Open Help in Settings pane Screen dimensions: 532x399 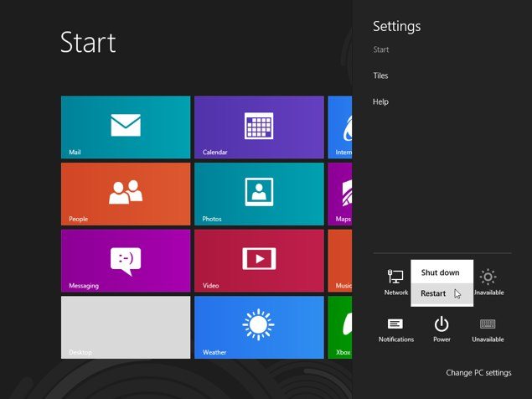pyautogui.click(x=380, y=101)
